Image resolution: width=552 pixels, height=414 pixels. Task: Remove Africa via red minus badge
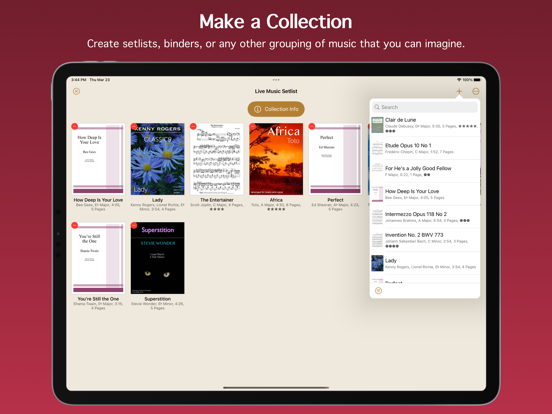(252, 126)
